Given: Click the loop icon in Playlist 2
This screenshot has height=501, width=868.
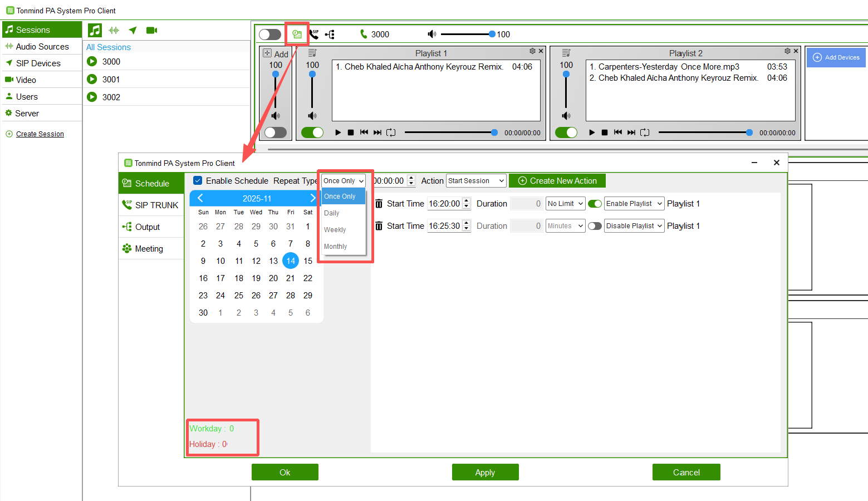Looking at the screenshot, I should click(x=645, y=132).
